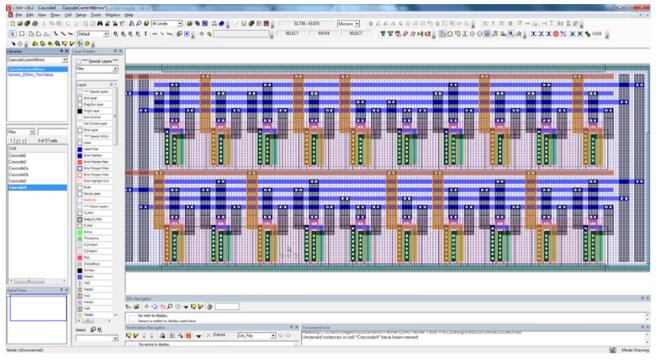
Task: Toggle the pin on Verification Navigator panel
Action: tap(292, 327)
